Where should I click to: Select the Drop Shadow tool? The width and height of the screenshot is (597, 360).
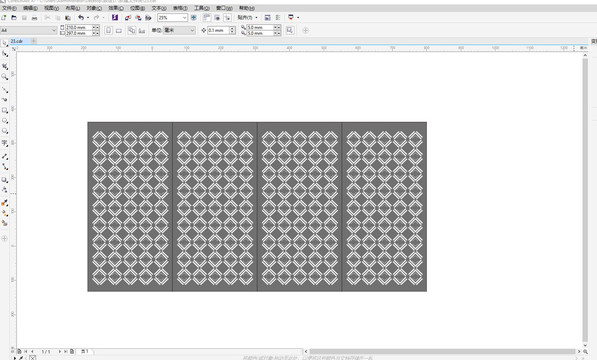(x=5, y=180)
